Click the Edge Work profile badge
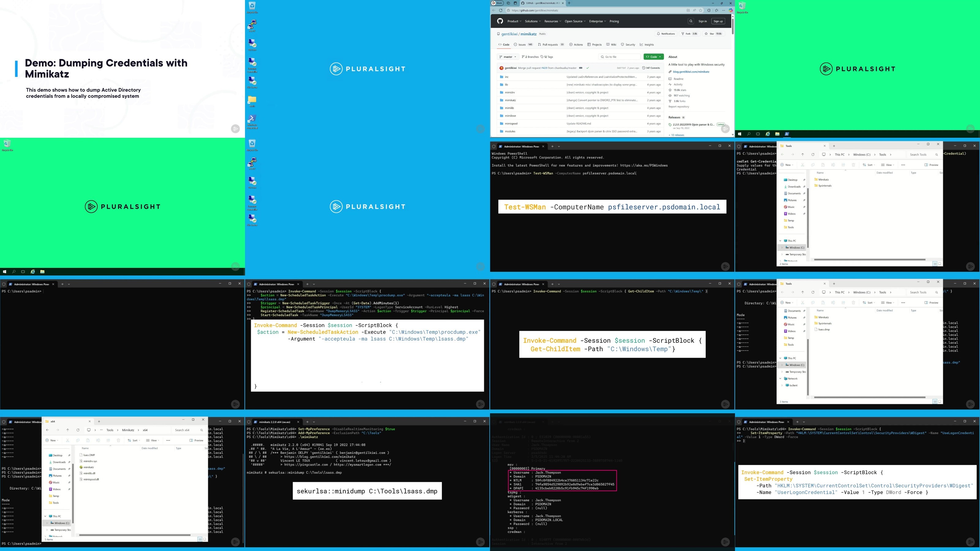 [x=497, y=3]
